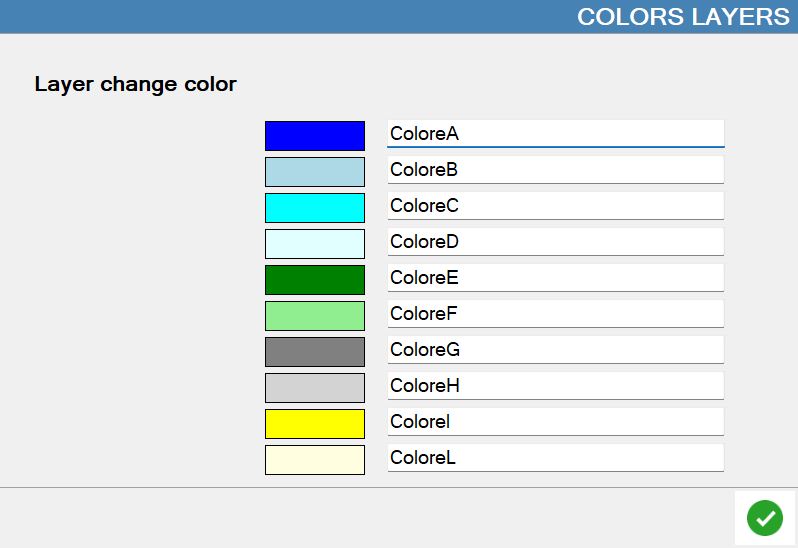Edit the ColoreG layer name field
This screenshot has width=798, height=548.
[556, 350]
